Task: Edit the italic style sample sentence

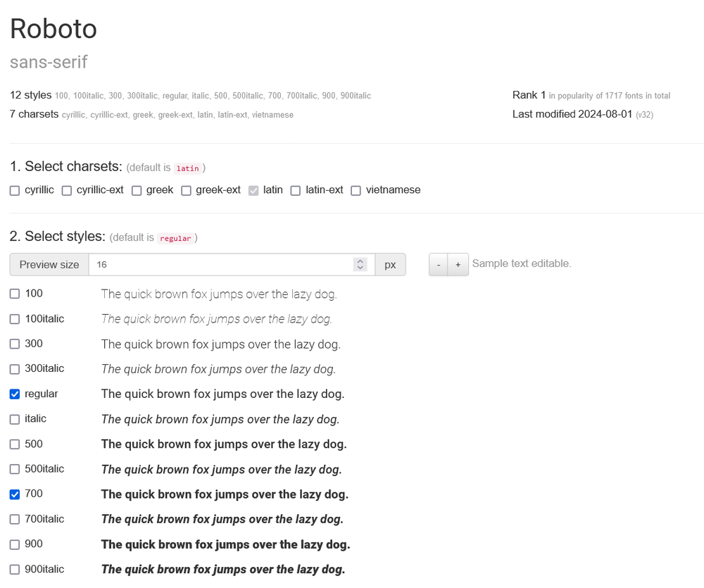Action: point(220,419)
